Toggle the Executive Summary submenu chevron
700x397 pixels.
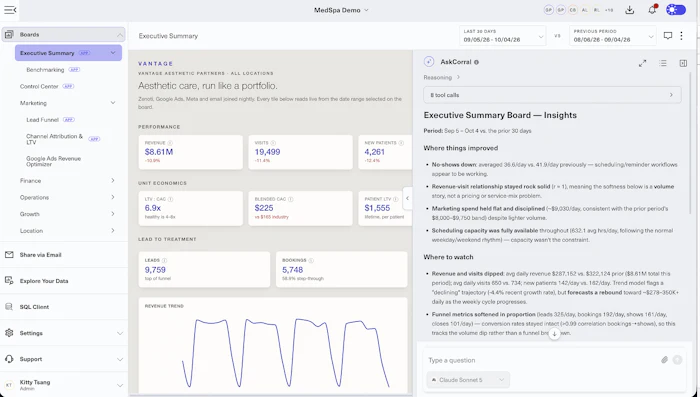tap(113, 53)
